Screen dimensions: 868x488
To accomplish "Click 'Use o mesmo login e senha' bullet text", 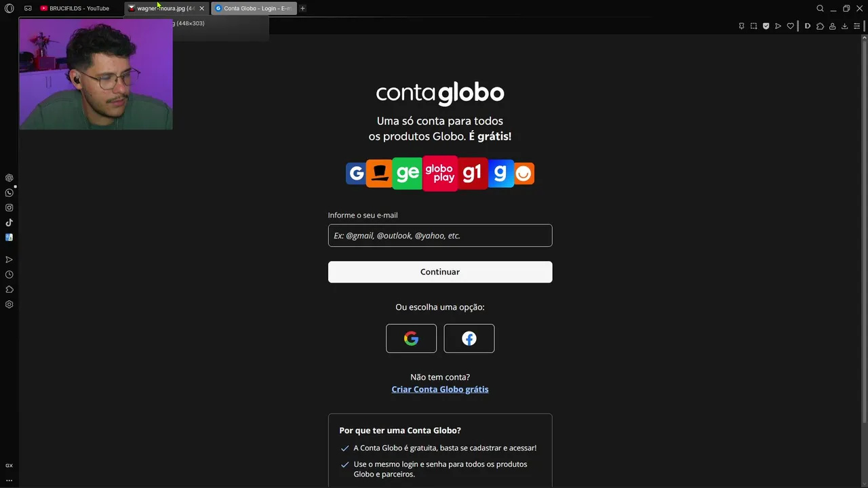I will coord(440,469).
